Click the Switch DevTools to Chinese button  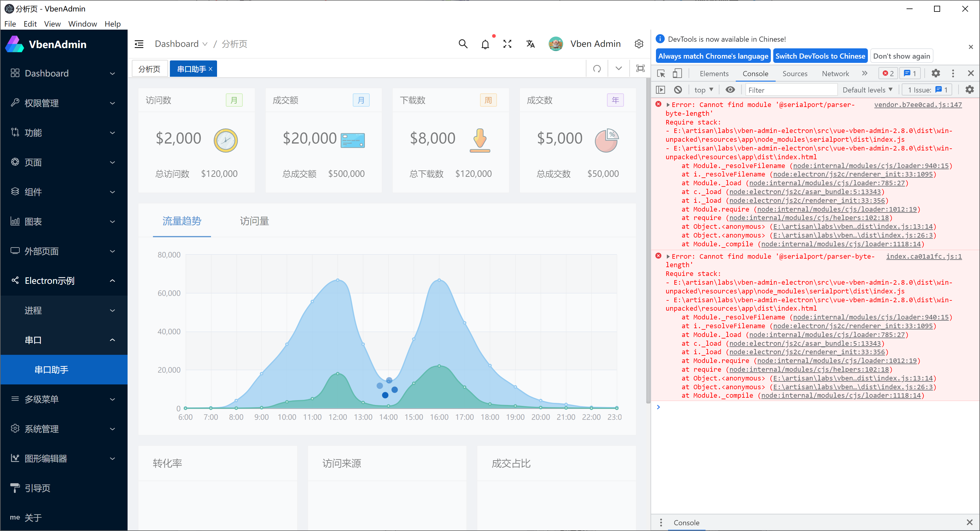click(x=820, y=56)
